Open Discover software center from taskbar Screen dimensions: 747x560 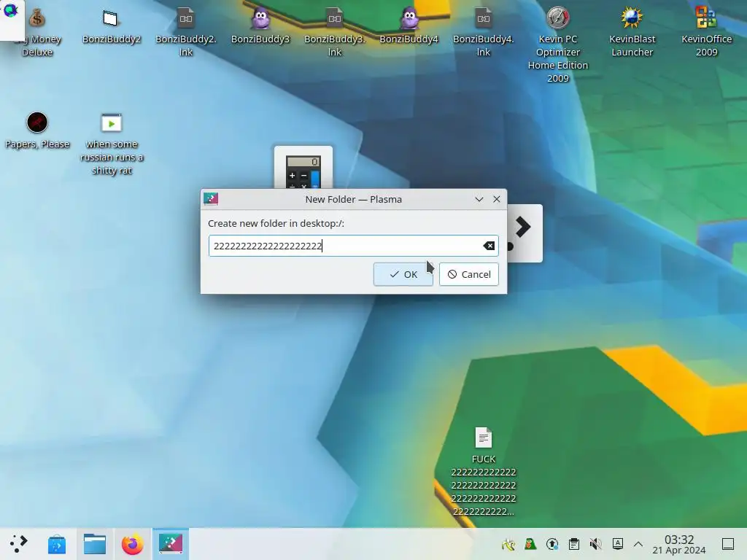pos(57,544)
